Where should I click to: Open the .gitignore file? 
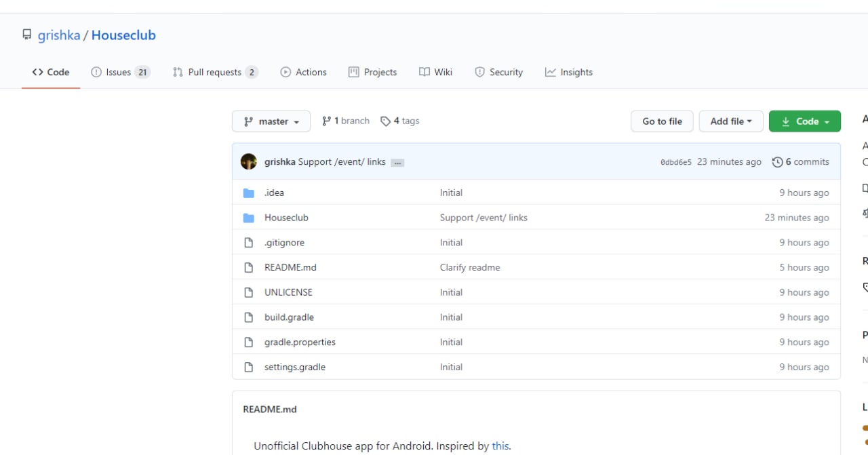pyautogui.click(x=284, y=242)
